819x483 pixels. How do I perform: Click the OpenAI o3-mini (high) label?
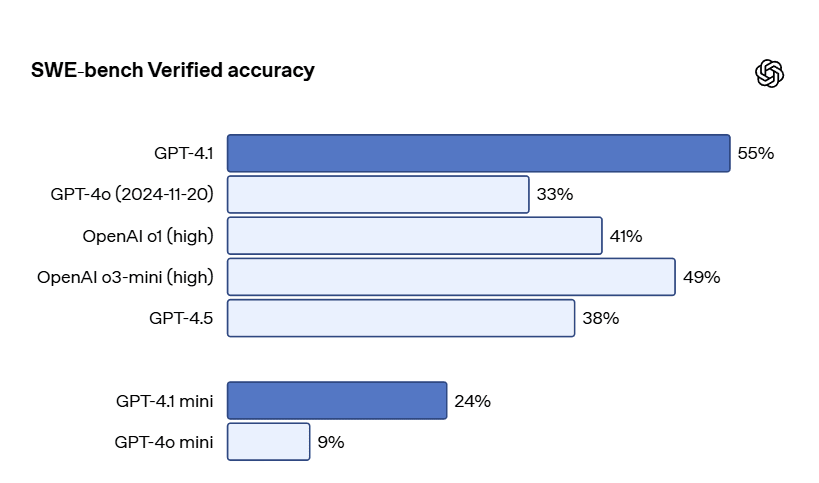click(x=125, y=277)
